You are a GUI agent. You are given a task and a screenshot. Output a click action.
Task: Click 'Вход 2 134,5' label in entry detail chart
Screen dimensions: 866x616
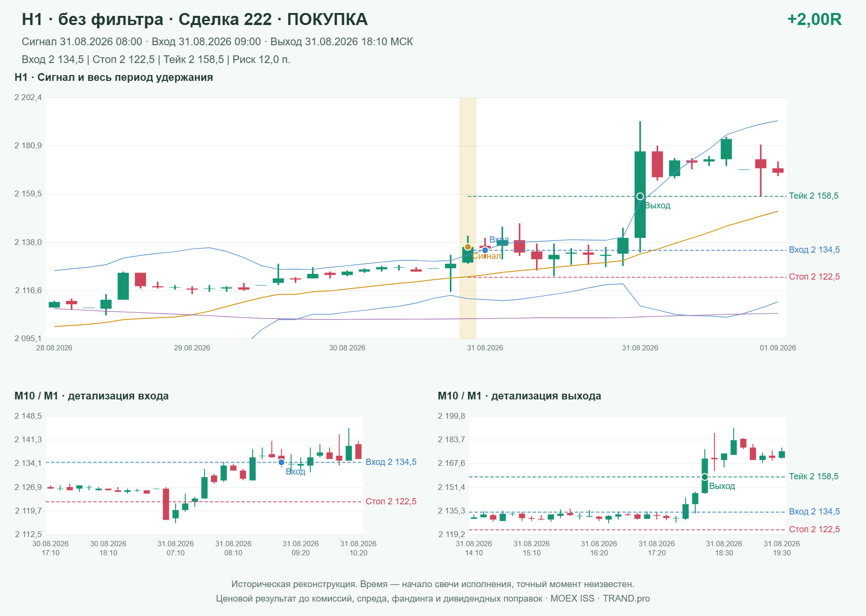coord(391,462)
